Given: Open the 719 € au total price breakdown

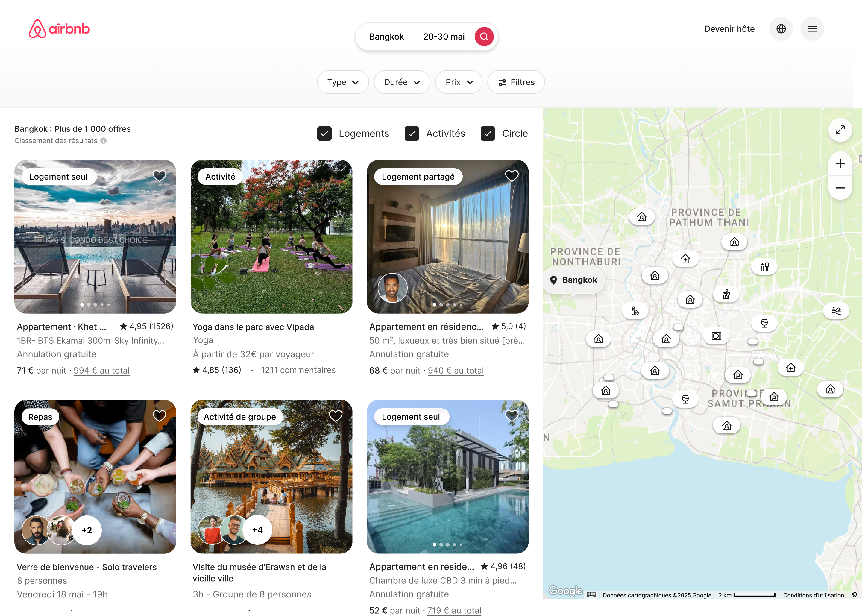Looking at the screenshot, I should (x=454, y=610).
